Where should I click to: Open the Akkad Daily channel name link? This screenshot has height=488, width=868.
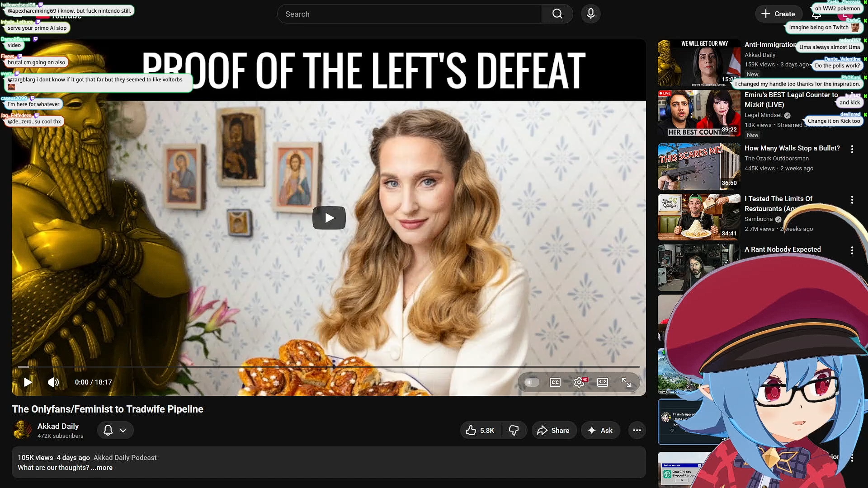pyautogui.click(x=58, y=426)
